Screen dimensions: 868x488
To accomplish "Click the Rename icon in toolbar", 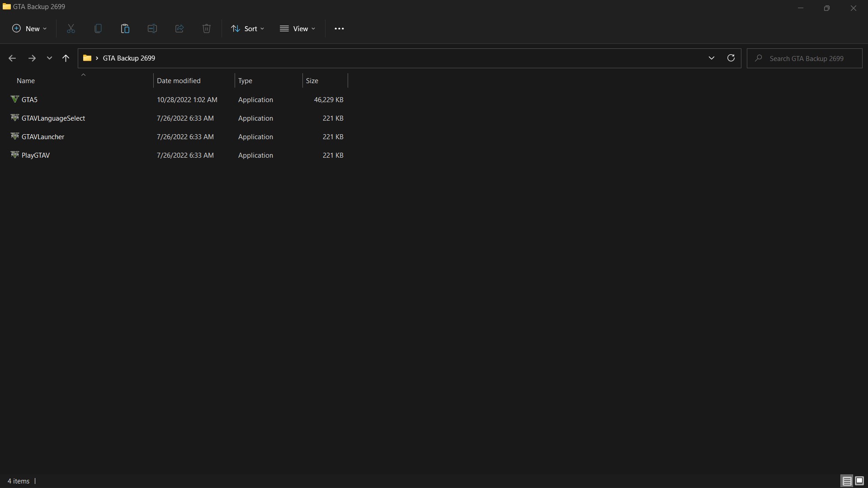I will tap(152, 28).
